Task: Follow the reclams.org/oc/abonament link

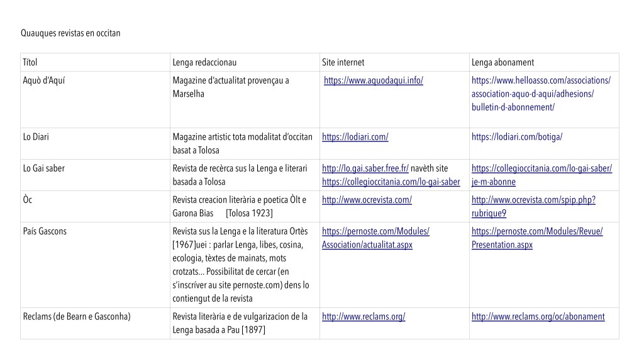Action: [x=538, y=317]
